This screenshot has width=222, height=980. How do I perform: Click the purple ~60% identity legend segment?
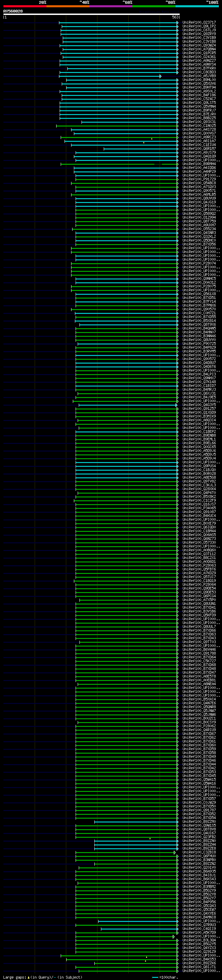(111, 6)
